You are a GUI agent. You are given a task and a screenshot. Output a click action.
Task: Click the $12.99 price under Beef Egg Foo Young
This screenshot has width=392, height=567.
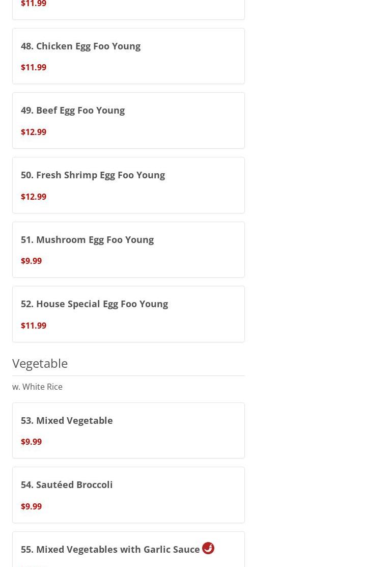(34, 132)
